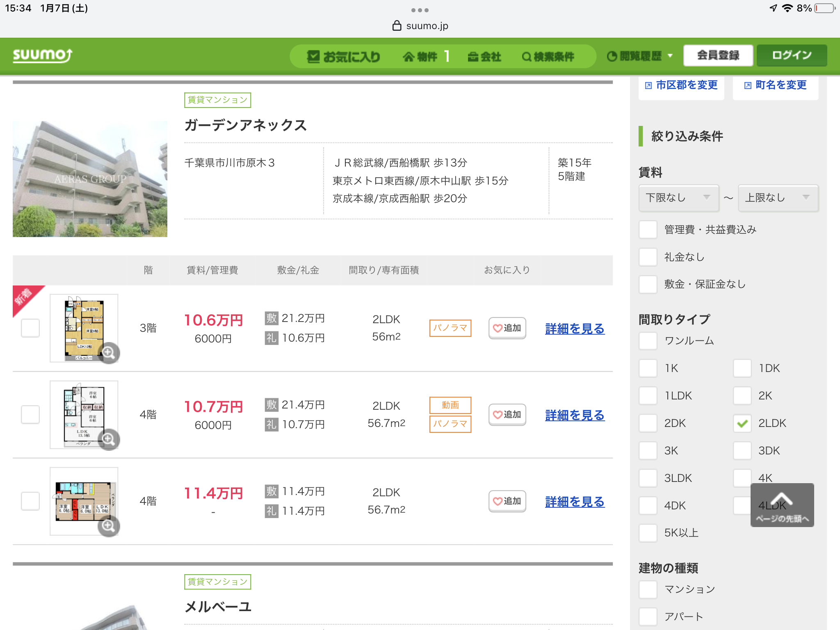
Task: Click ページの先頭へ back-to-top button
Action: 782,505
